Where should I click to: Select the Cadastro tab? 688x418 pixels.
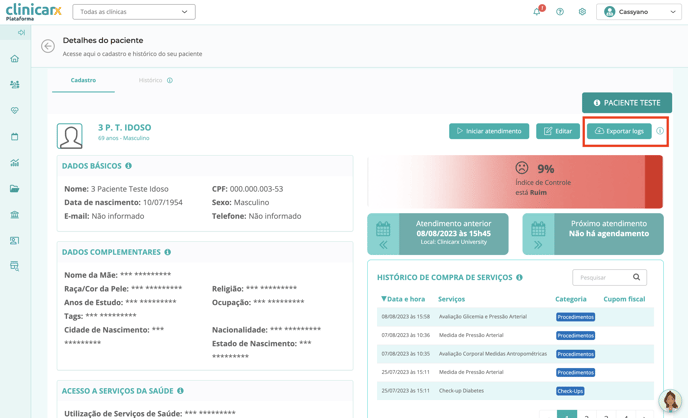(83, 80)
